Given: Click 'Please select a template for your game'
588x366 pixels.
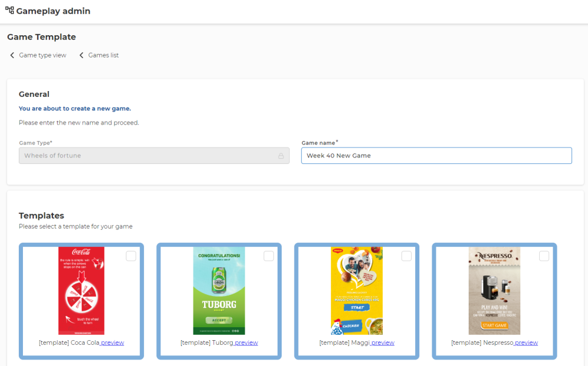Looking at the screenshot, I should (x=76, y=226).
